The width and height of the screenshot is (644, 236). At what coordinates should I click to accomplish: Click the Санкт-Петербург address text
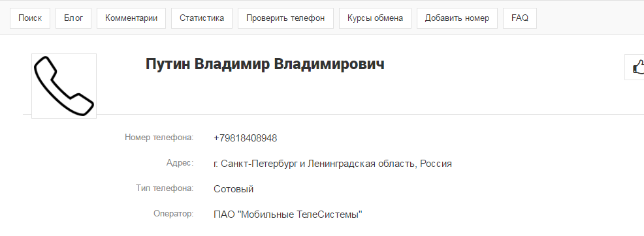[x=332, y=164]
